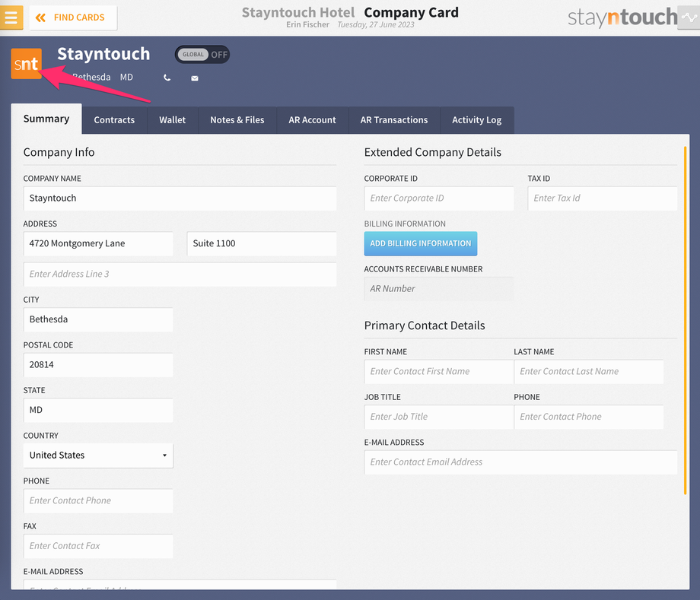
Task: Click Add Billing Information button
Action: tap(421, 243)
